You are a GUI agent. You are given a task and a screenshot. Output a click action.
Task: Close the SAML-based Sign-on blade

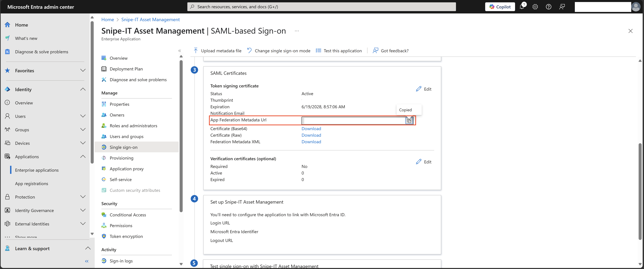click(630, 31)
